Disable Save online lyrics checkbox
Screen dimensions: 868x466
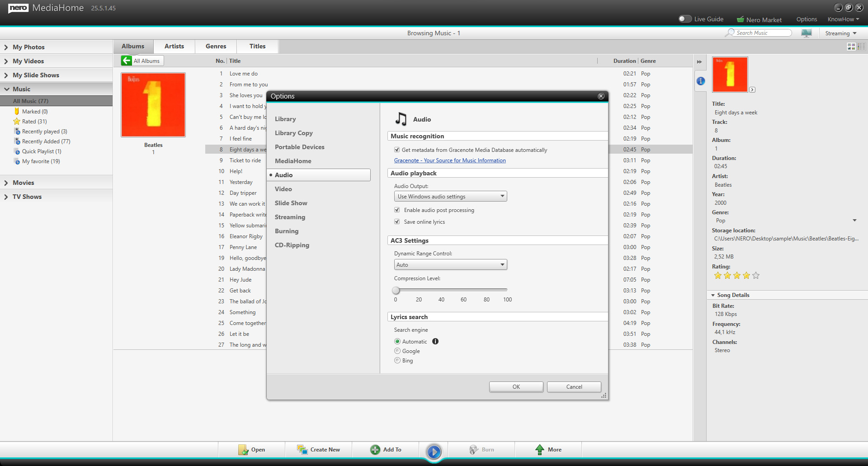pos(397,222)
